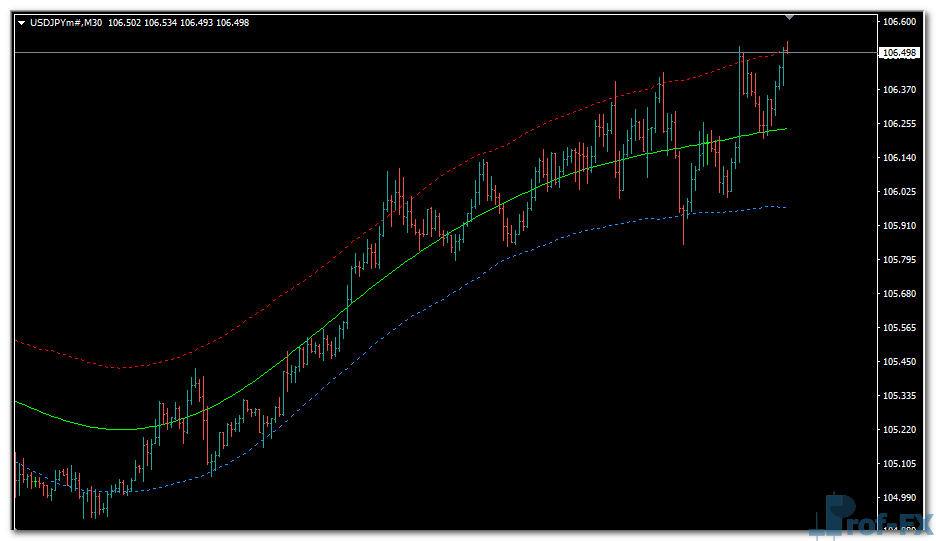Click the 105.680 price axis value
The height and width of the screenshot is (541, 936).
[x=899, y=294]
